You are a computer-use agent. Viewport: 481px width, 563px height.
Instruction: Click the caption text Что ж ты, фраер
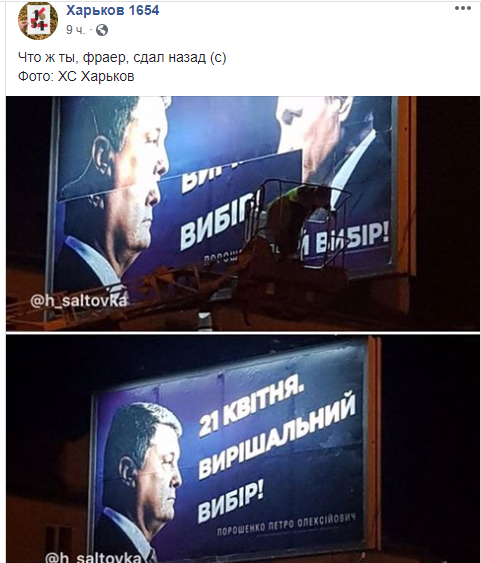74,57
